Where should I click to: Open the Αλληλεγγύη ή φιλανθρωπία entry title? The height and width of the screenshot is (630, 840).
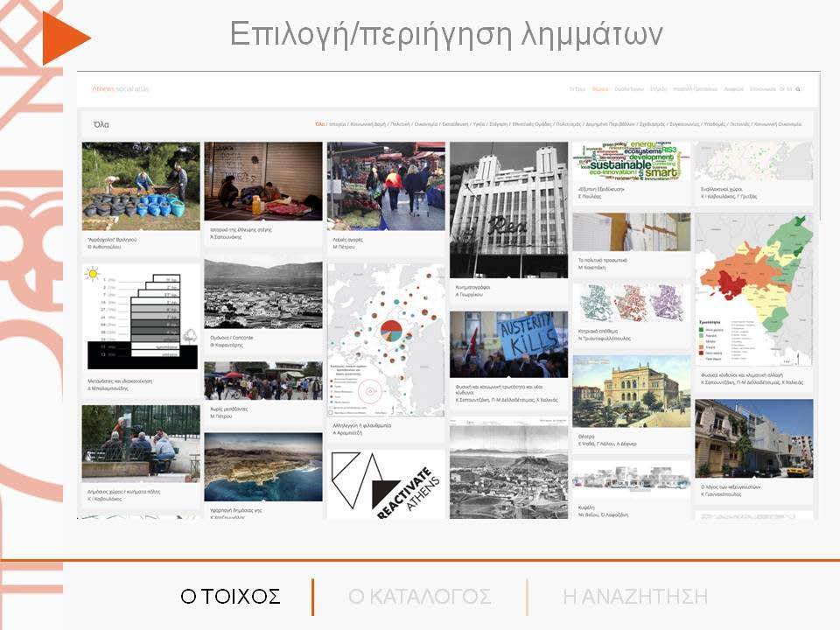click(362, 426)
